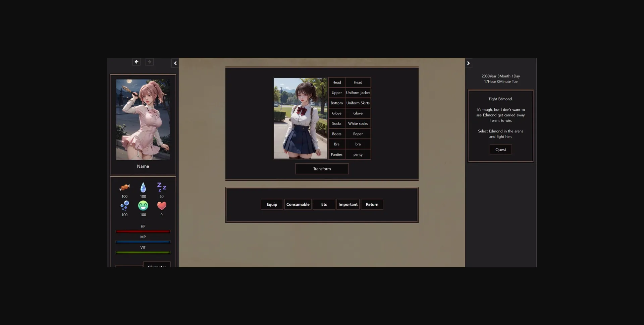Click the sleep Zz icon
The image size is (644, 325).
pyautogui.click(x=162, y=187)
